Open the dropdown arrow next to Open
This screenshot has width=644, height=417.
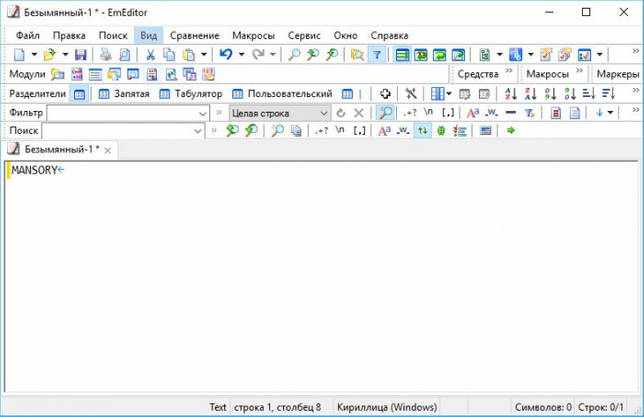(x=65, y=54)
